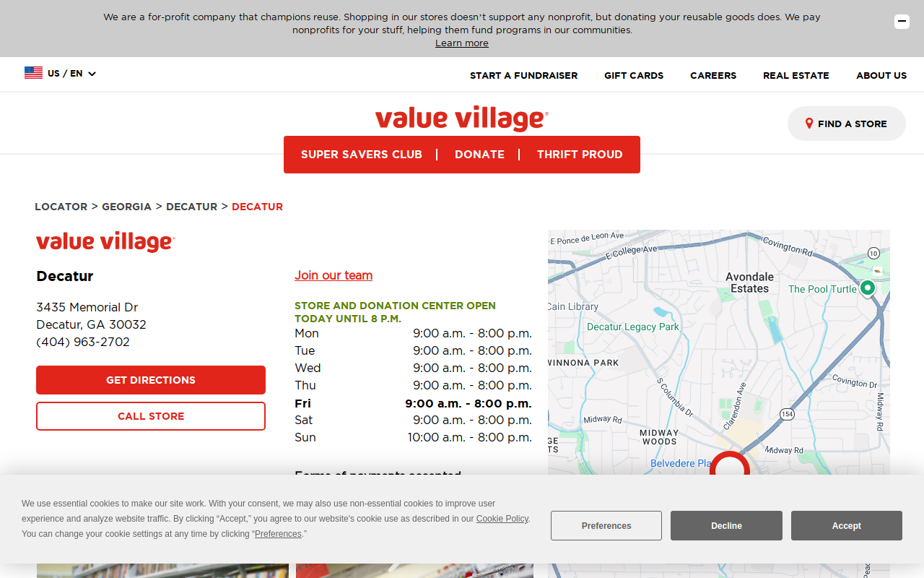This screenshot has width=924, height=578.
Task: Click the Get Directions button
Action: (x=151, y=380)
